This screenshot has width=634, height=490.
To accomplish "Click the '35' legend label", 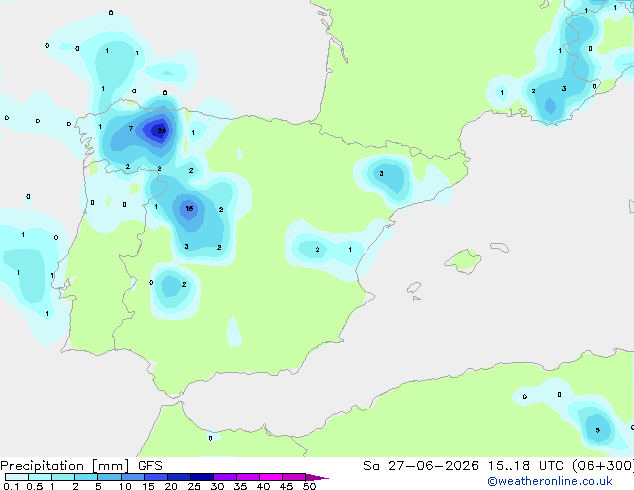I will click(240, 486).
